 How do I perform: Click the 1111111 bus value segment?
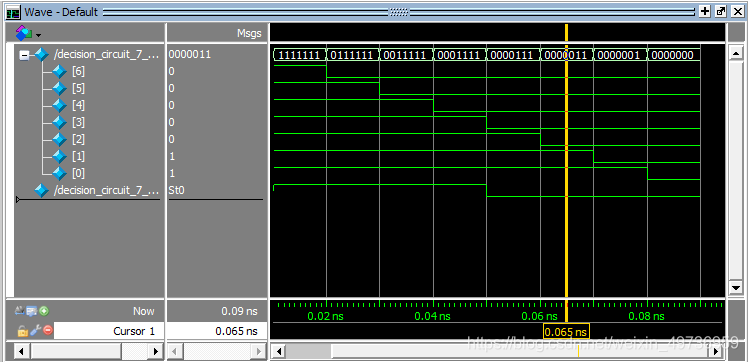coord(300,54)
